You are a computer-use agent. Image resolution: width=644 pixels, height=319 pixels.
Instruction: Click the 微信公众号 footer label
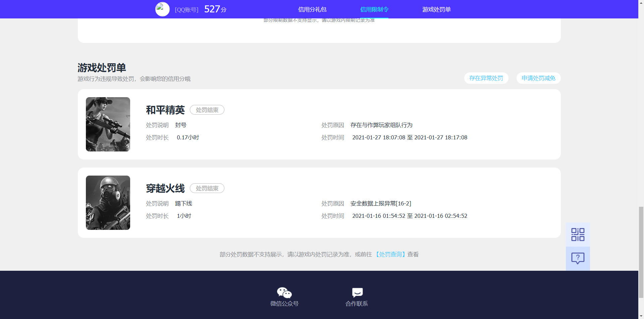[284, 304]
